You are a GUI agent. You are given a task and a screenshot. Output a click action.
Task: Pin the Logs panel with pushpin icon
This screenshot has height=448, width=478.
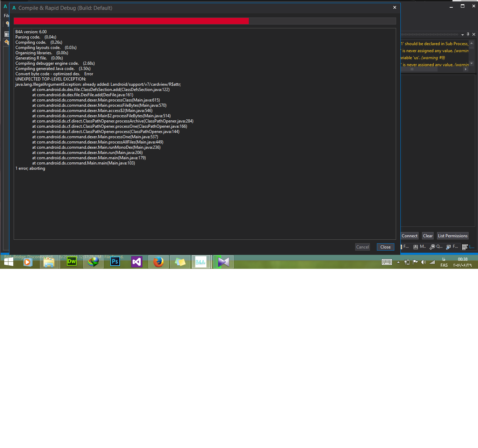[x=468, y=34]
